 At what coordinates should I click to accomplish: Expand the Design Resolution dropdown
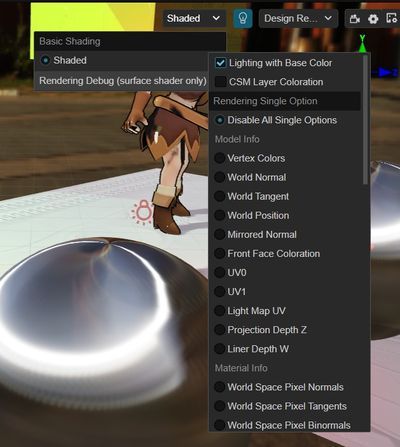point(298,18)
